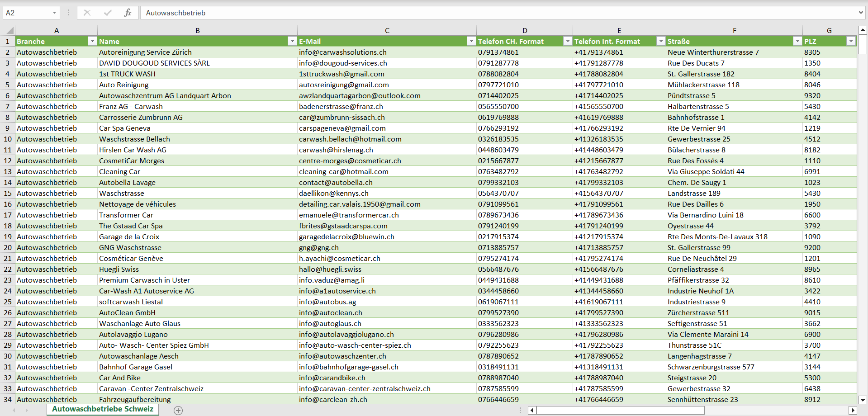Open the Straße column filter dropdown
Screen dimensions: 868x416
[797, 41]
